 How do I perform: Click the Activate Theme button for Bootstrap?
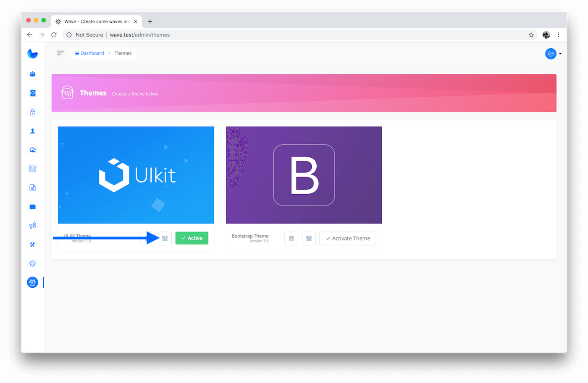[x=348, y=238]
